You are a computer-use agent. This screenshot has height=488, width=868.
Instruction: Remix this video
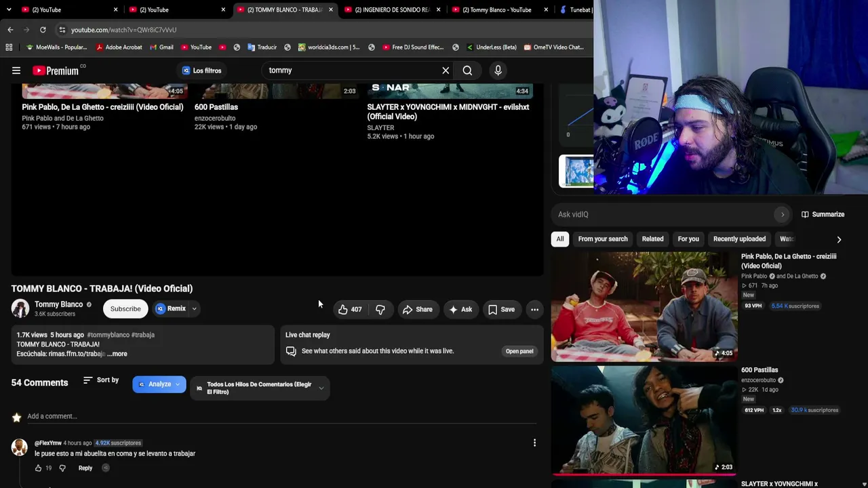pos(170,309)
